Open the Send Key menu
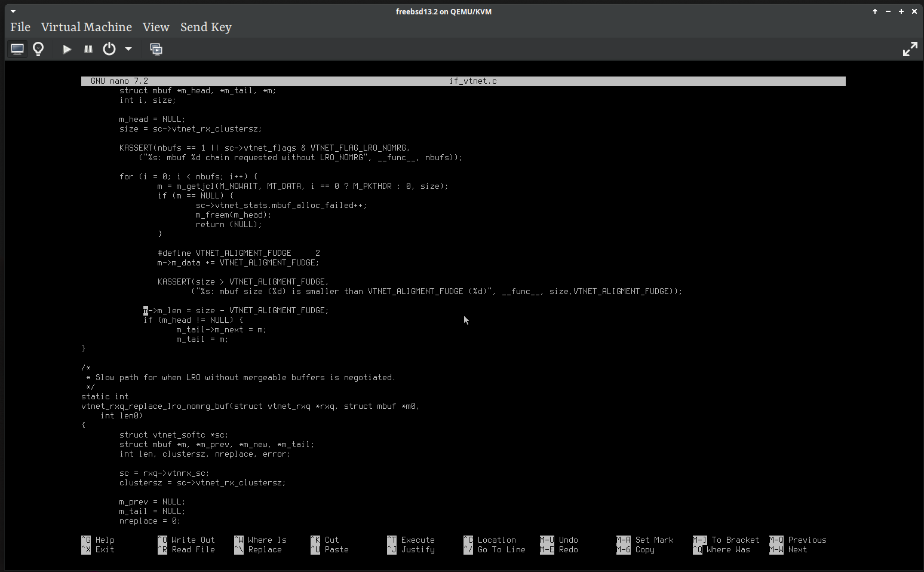The width and height of the screenshot is (924, 572). pyautogui.click(x=206, y=27)
